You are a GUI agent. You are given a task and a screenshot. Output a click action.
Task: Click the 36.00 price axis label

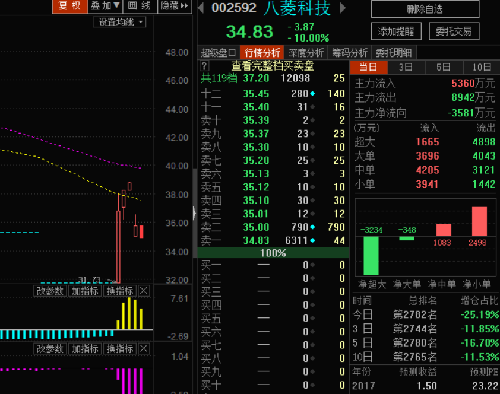tap(177, 223)
